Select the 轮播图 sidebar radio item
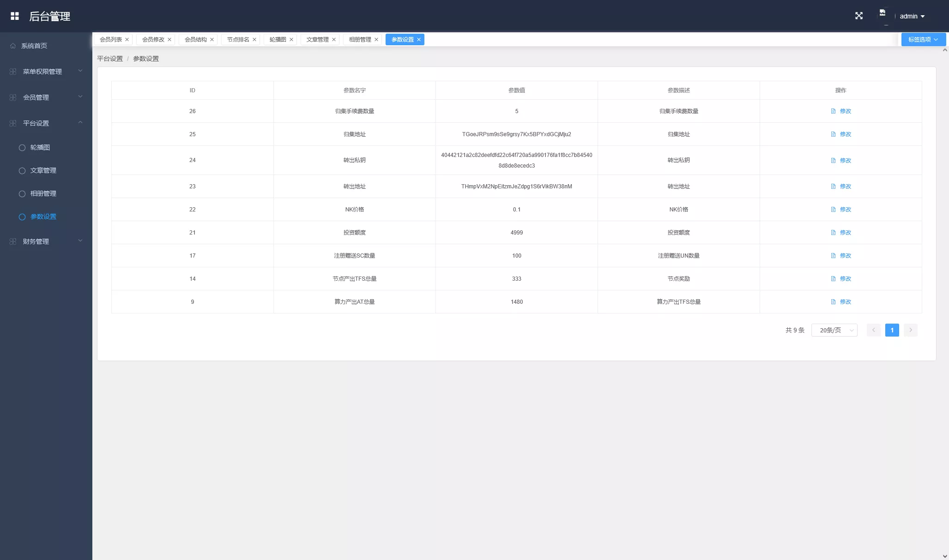 coord(22,148)
